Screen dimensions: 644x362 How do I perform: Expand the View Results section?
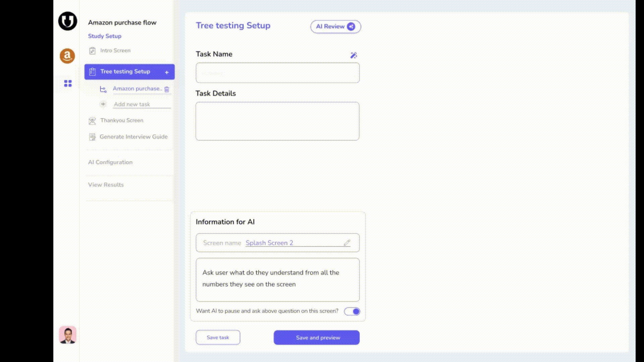106,185
